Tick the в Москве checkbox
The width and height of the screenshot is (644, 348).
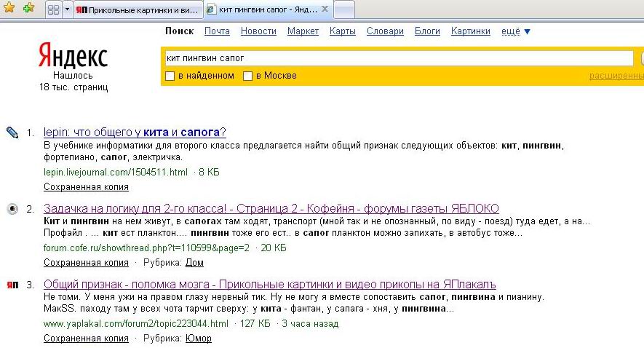click(247, 76)
